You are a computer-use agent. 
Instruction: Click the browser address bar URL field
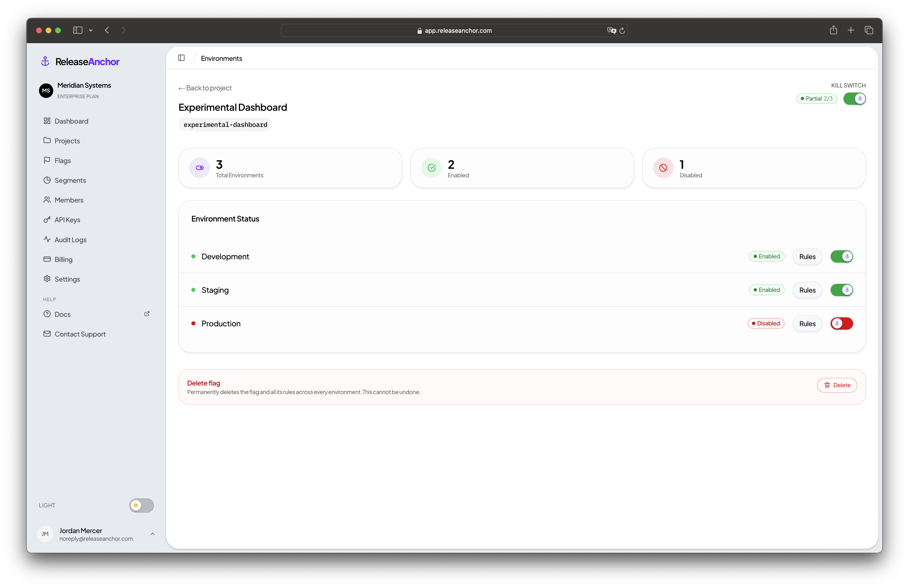[454, 31]
